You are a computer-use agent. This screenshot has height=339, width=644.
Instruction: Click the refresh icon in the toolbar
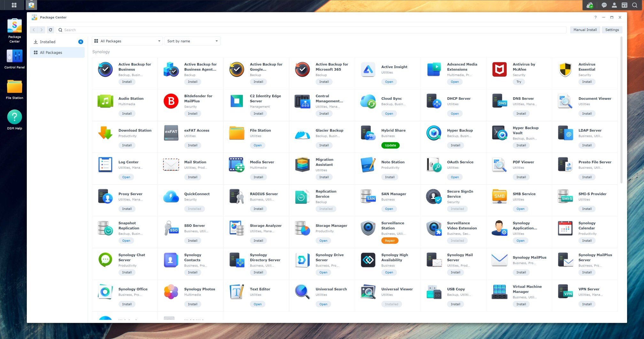click(x=50, y=30)
